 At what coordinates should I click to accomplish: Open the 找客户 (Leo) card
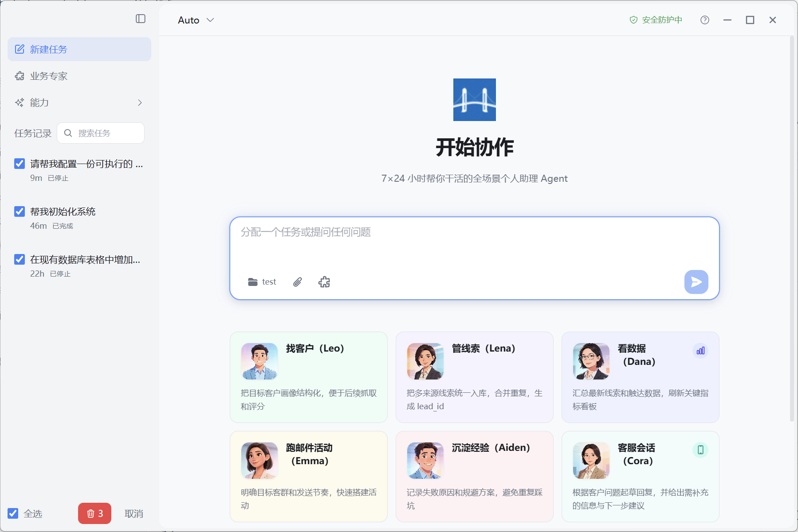[x=309, y=377]
